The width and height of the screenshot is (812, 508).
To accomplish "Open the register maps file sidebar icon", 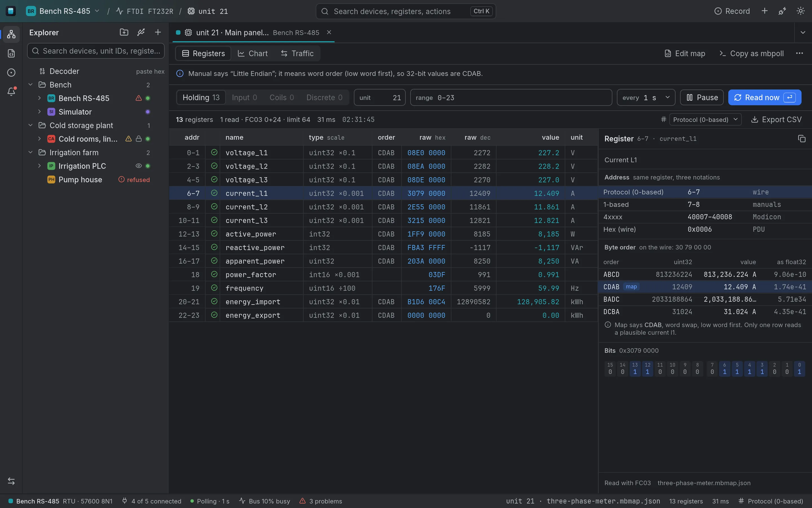I will coord(11,53).
